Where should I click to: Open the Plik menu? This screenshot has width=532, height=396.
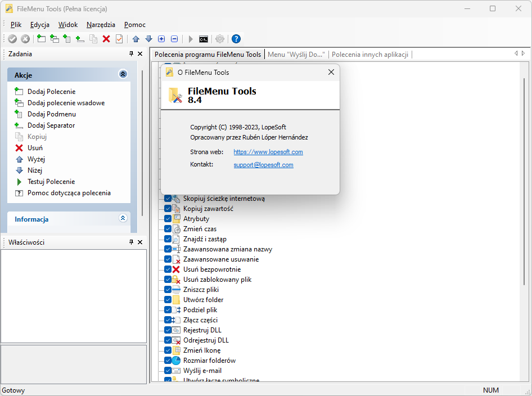(16, 24)
